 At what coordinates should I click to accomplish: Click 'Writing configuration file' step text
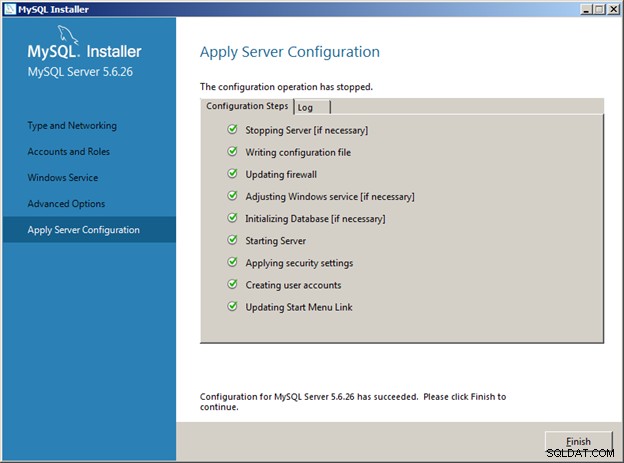pyautogui.click(x=298, y=152)
